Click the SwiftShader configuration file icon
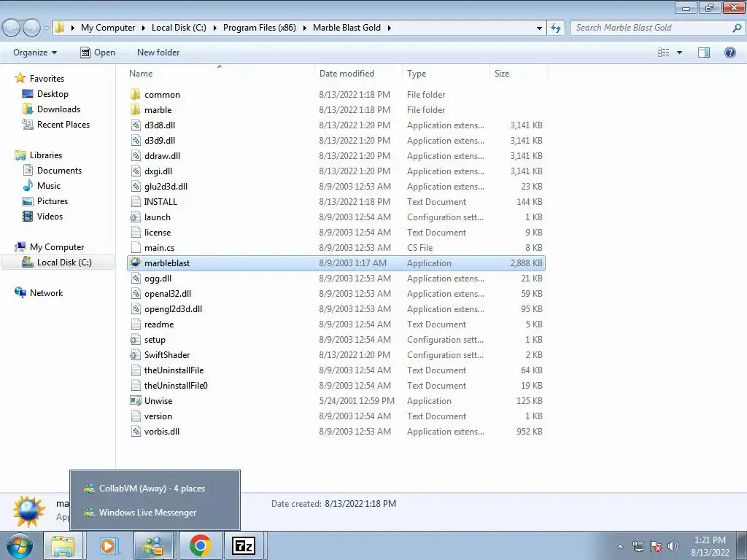Screen dimensions: 747x560 coord(136,355)
